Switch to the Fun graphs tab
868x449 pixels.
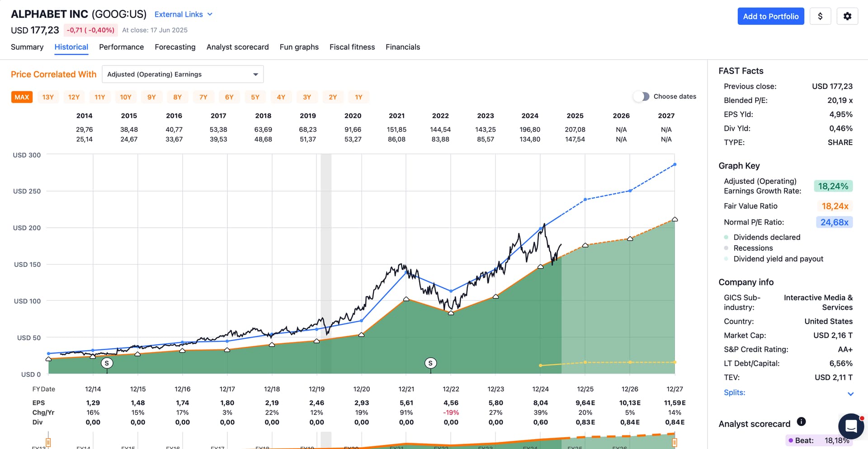[x=299, y=47]
